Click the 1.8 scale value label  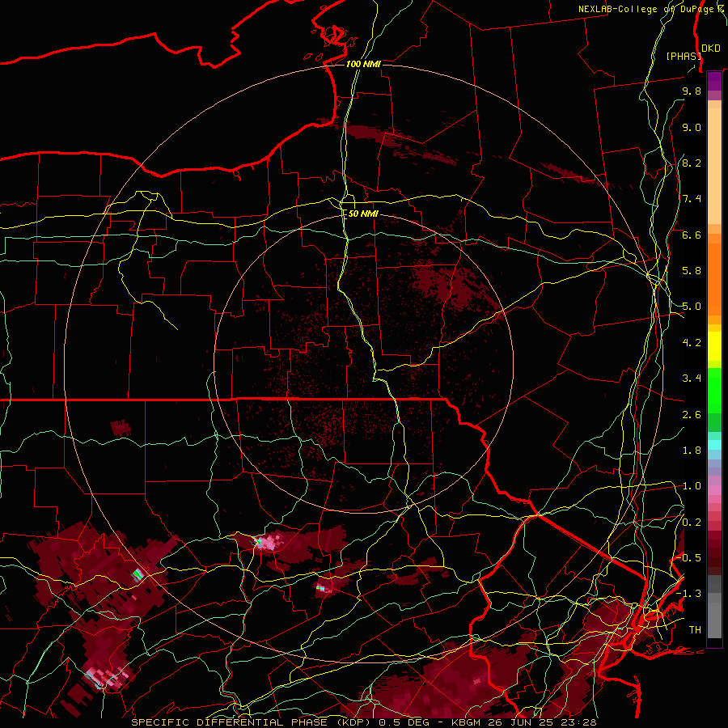coord(692,451)
